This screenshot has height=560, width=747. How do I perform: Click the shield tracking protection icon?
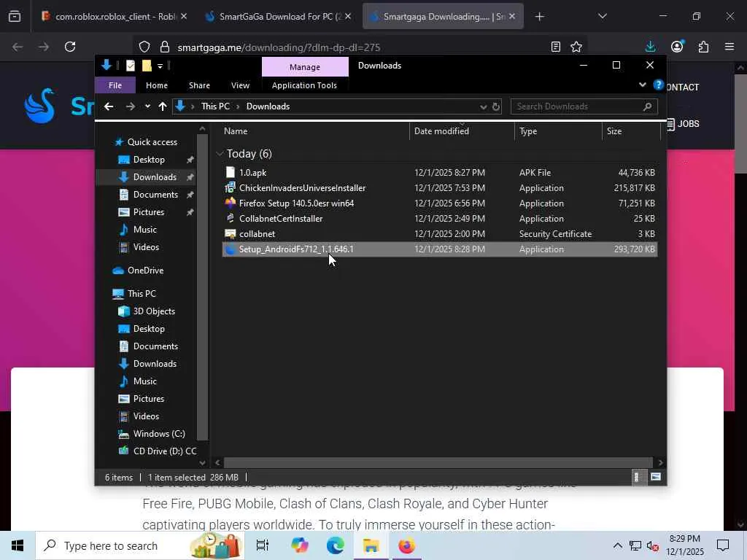(x=144, y=47)
